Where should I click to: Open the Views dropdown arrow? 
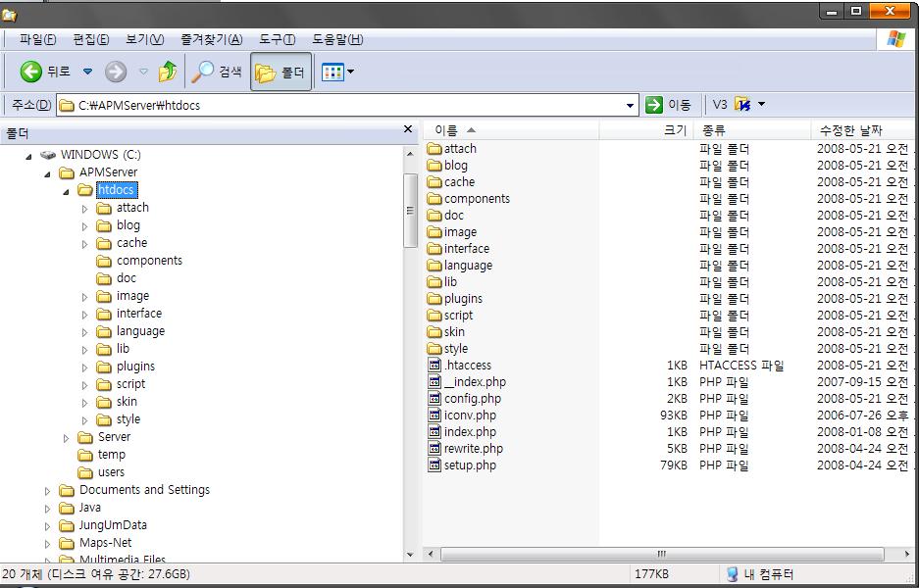click(x=350, y=73)
